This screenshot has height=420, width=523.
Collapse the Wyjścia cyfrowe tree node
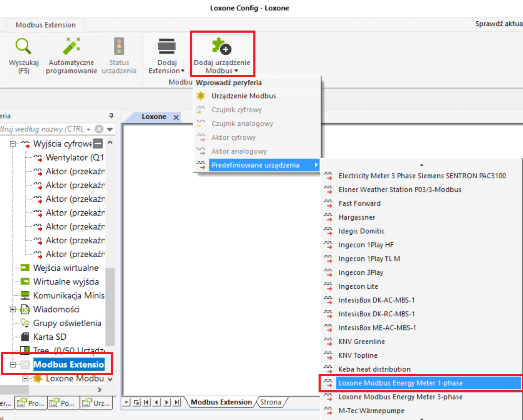[x=13, y=144]
